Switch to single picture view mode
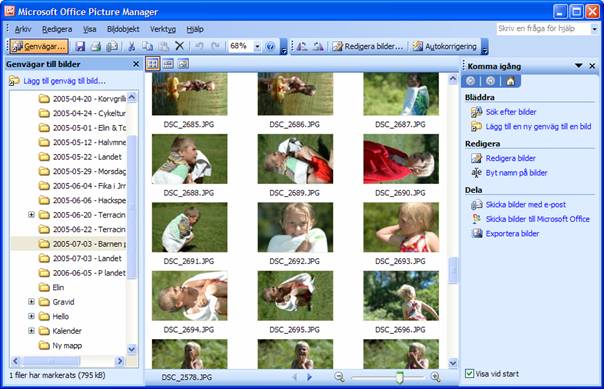The image size is (604, 389). tap(183, 64)
